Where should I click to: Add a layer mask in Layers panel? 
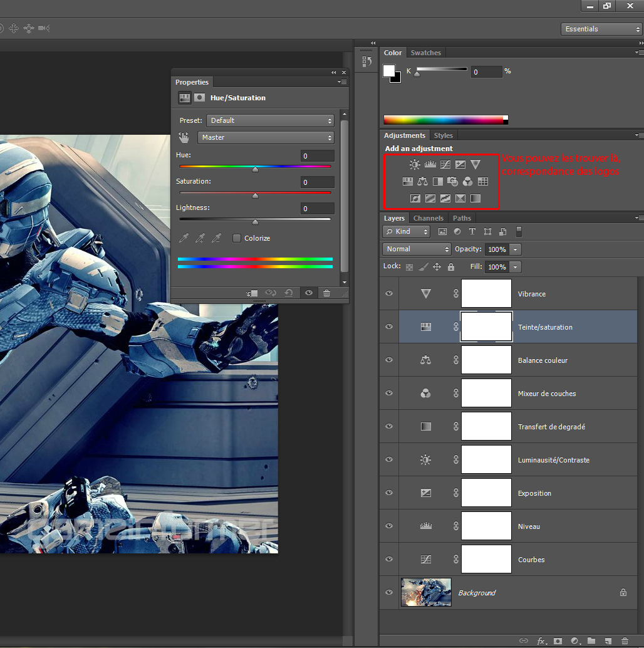558,641
